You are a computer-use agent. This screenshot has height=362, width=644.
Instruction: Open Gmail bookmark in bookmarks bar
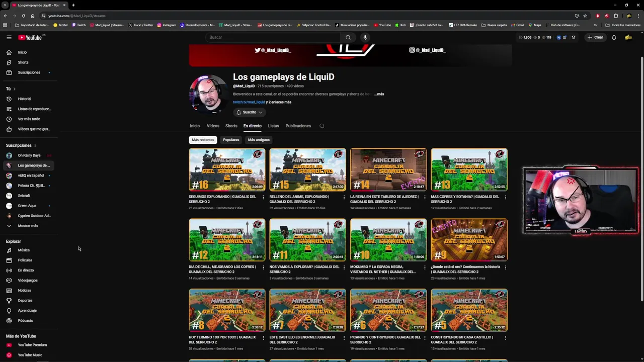(517, 25)
